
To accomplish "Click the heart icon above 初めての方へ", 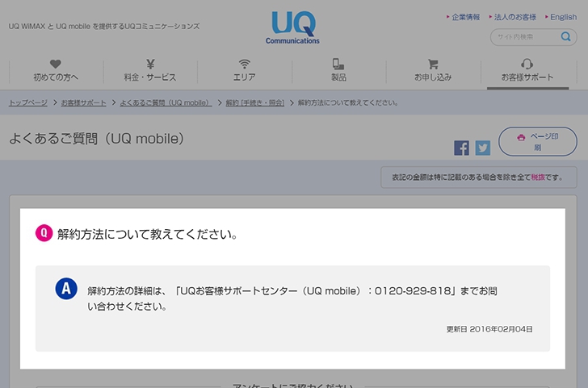I will [x=56, y=64].
